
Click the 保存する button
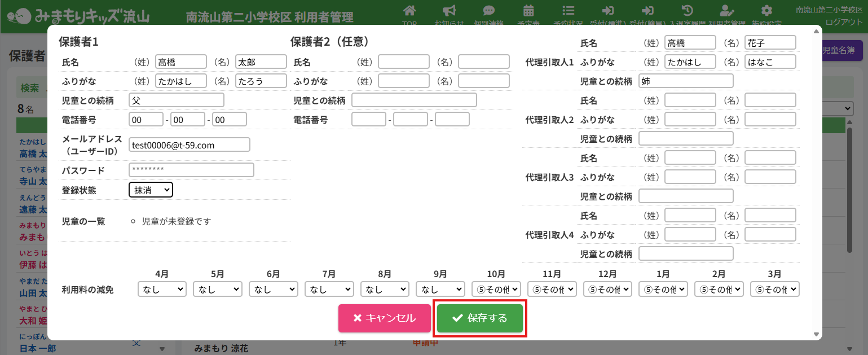(x=480, y=318)
